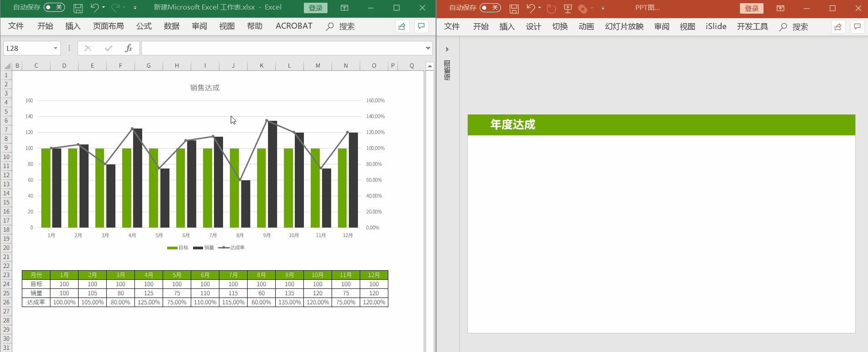Click Redo icon in Excel title bar
The height and width of the screenshot is (352, 868).
[x=115, y=7]
